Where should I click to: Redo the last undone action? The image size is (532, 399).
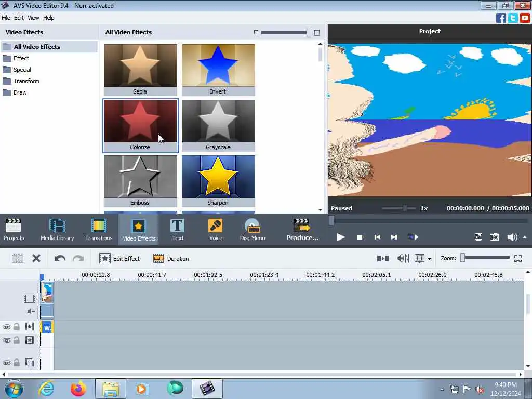[78, 259]
